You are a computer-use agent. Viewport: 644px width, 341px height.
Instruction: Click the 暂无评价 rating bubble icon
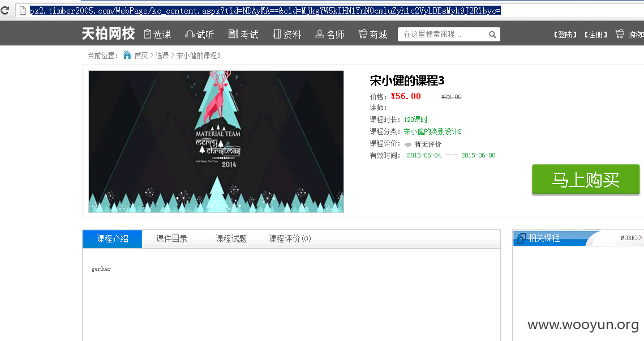coord(408,144)
